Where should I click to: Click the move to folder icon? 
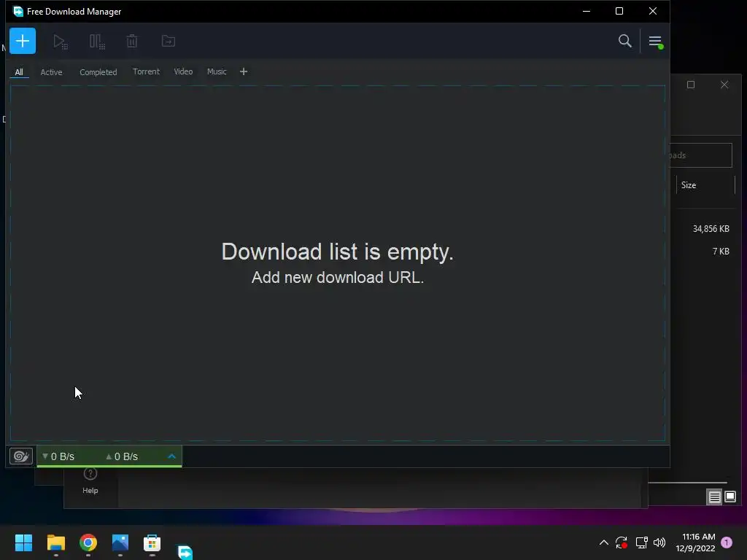[x=169, y=42]
